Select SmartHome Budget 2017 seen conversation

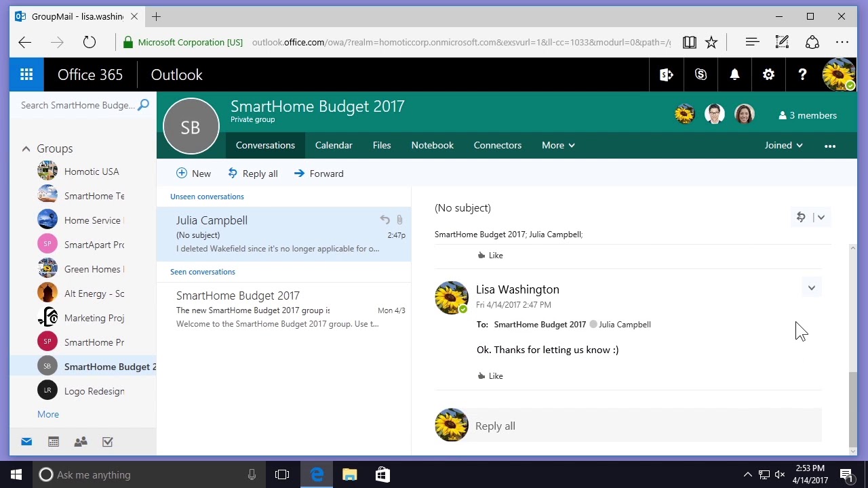pyautogui.click(x=283, y=310)
